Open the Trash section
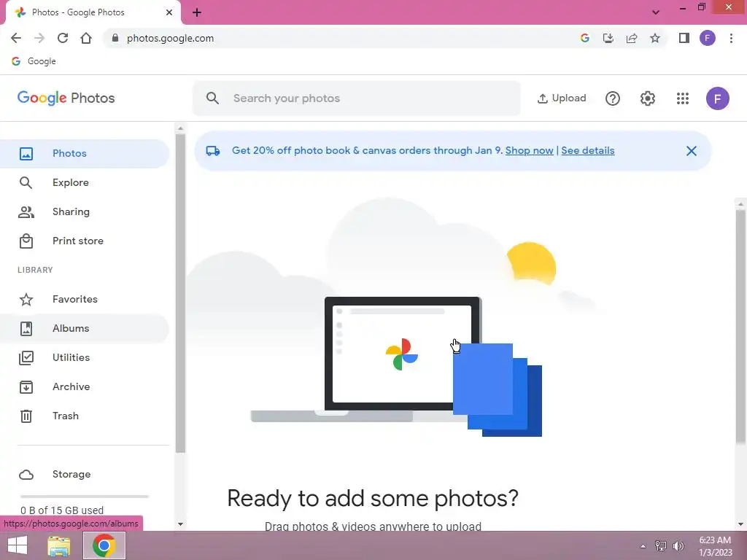 click(85, 416)
